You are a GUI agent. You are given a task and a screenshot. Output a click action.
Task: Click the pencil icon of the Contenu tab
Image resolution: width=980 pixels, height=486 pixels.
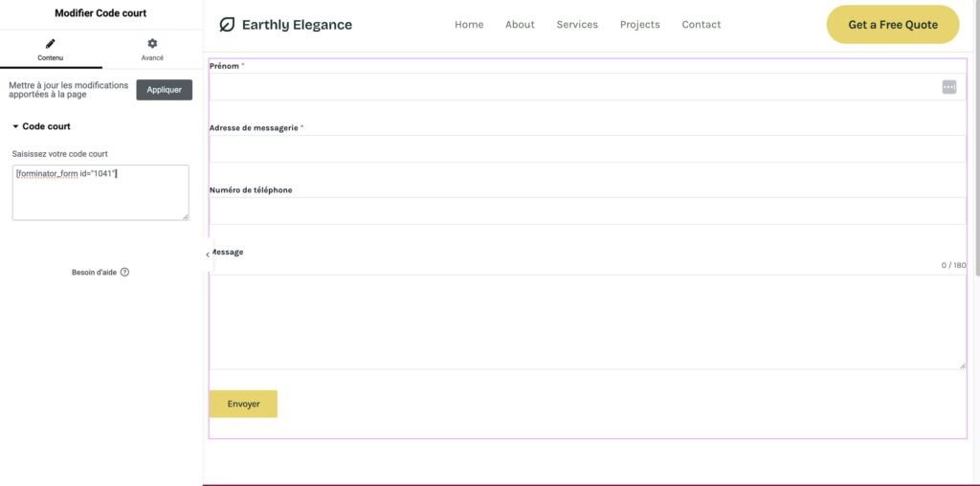51,44
